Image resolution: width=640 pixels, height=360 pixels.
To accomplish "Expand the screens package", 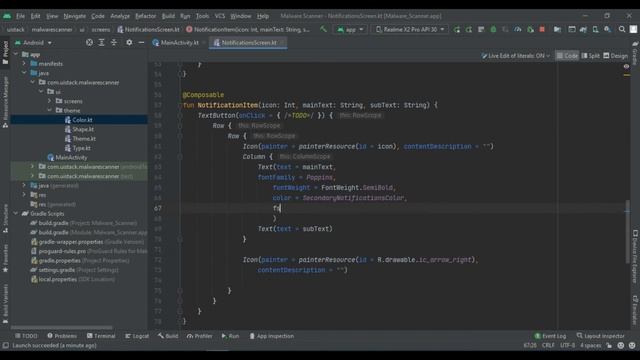I will 50,101.
